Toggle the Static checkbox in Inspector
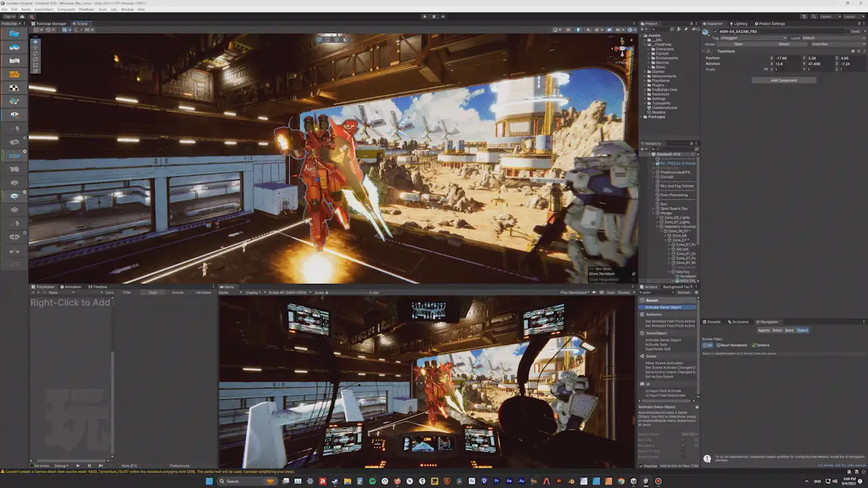The image size is (868, 488). coord(848,31)
